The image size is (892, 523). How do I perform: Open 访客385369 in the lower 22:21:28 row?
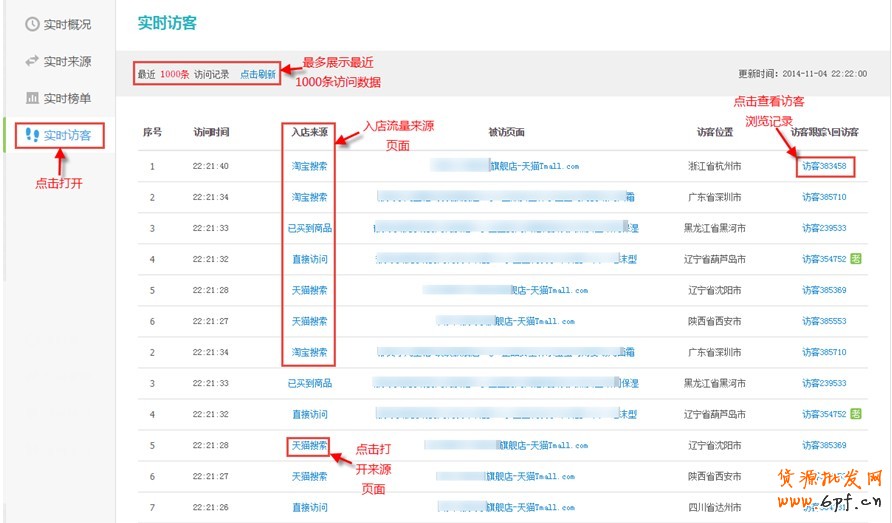[x=824, y=445]
